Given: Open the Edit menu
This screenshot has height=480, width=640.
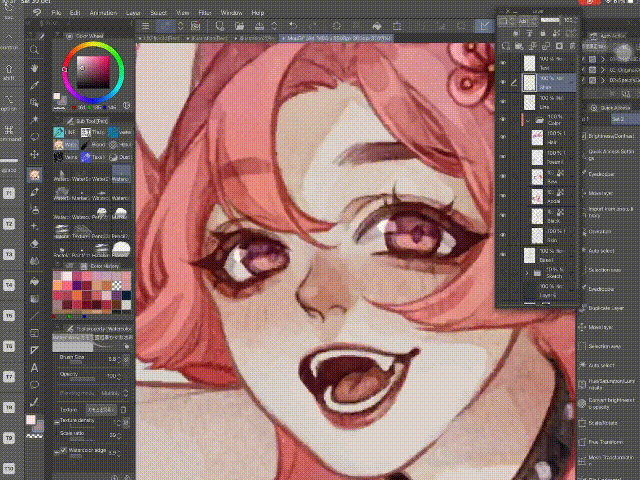Looking at the screenshot, I should coord(75,13).
